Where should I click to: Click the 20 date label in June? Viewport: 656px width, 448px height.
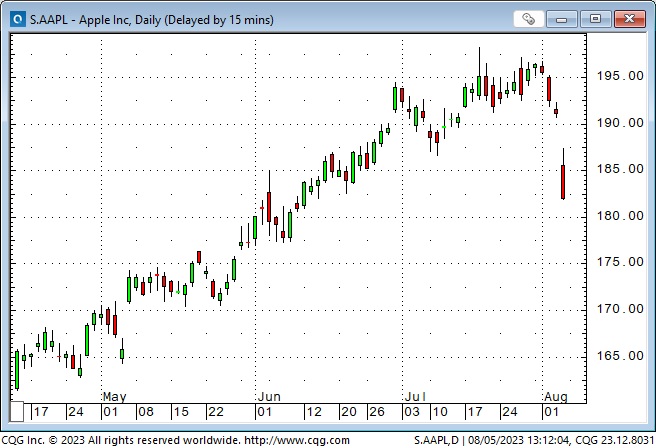348,412
